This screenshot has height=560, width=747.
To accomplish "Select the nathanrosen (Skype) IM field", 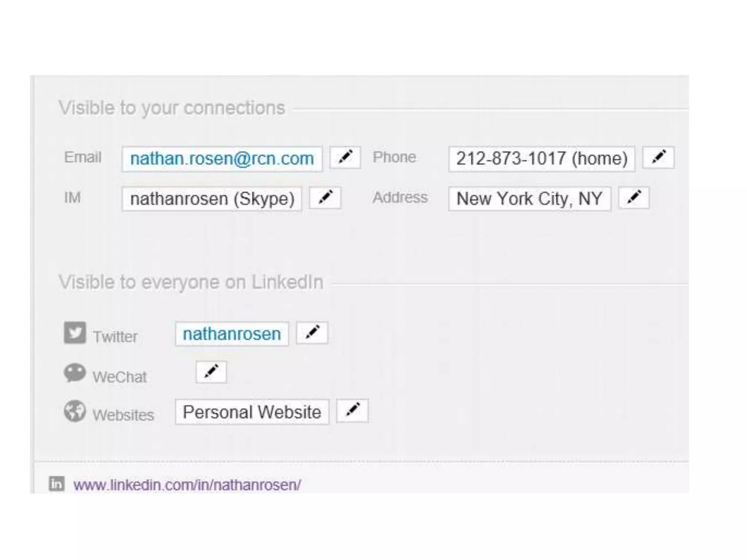I will pos(212,199).
